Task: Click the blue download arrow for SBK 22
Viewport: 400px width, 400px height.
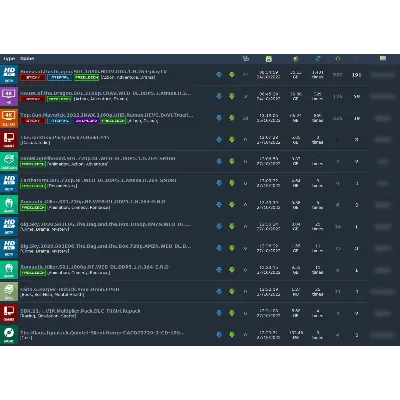Action: [219, 313]
